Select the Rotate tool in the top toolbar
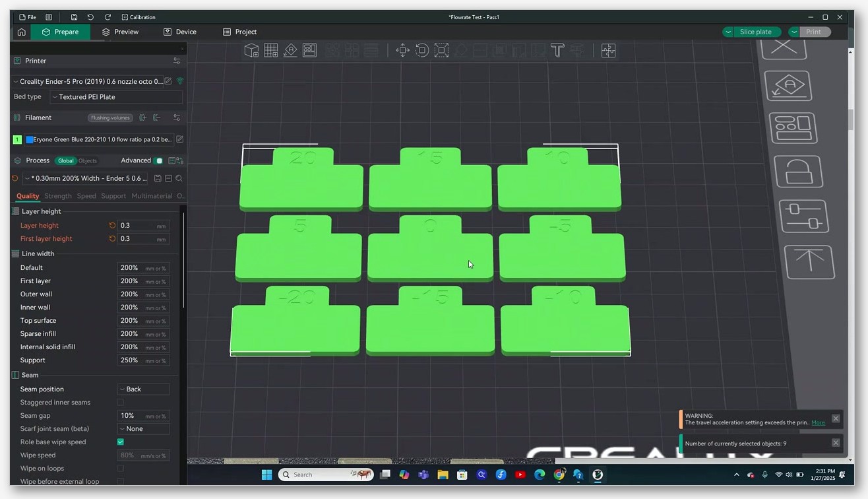Viewport: 868px width, 499px height. pyautogui.click(x=422, y=50)
